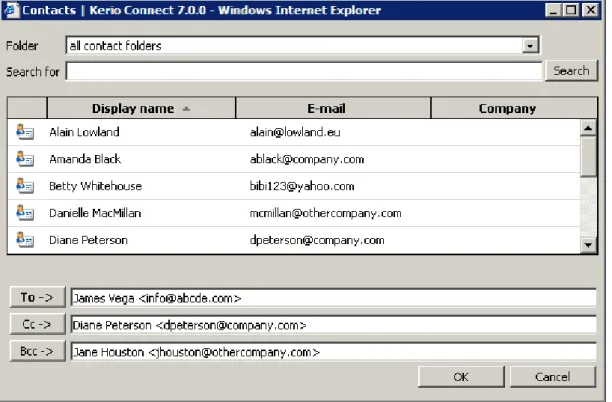Dismiss dialog with Cancel button
Viewport: 612px width, 402px height.
[x=553, y=377]
